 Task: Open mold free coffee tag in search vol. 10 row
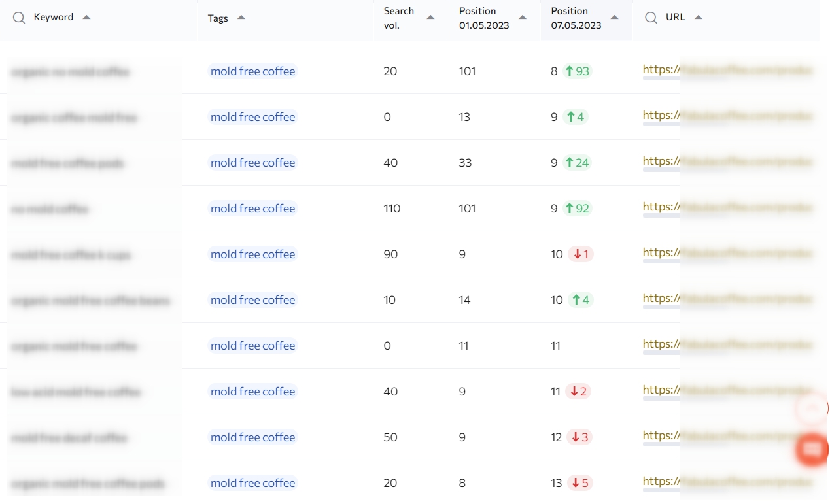(x=252, y=300)
